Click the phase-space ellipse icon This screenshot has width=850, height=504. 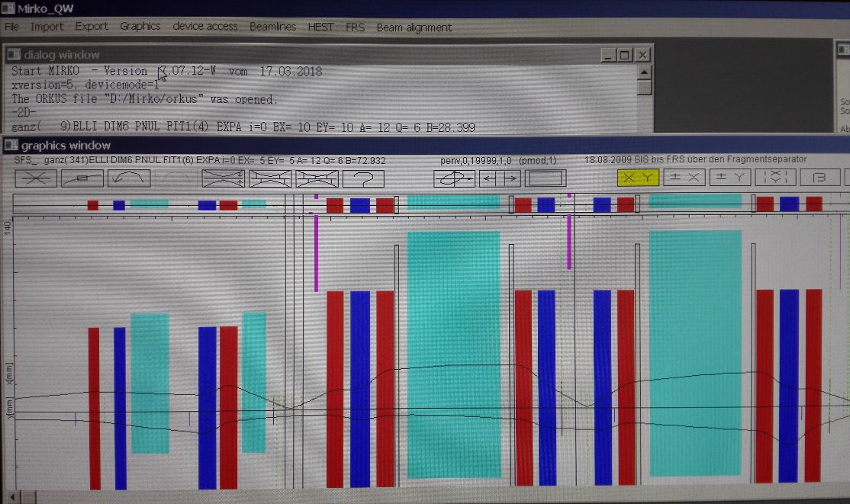click(x=454, y=178)
